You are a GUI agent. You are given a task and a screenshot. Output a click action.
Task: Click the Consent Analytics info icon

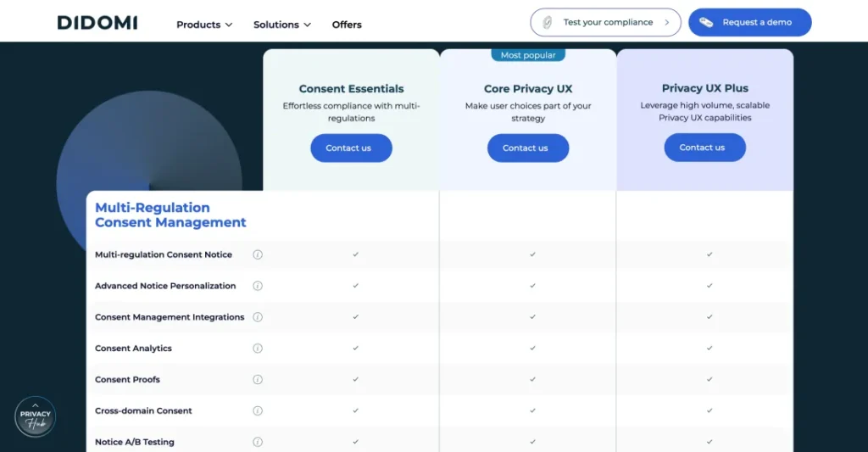258,349
